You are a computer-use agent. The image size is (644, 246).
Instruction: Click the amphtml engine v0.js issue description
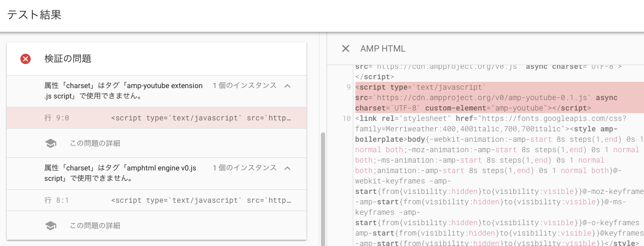coord(120,173)
